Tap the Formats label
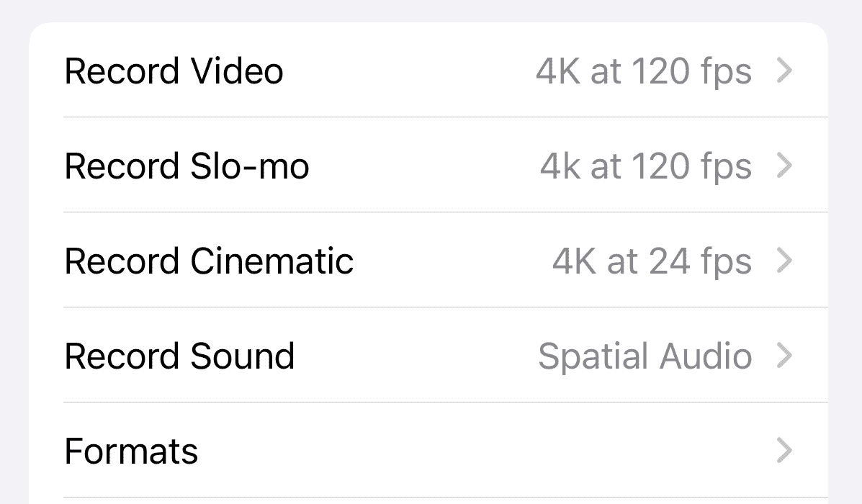The width and height of the screenshot is (862, 504). coord(131,451)
